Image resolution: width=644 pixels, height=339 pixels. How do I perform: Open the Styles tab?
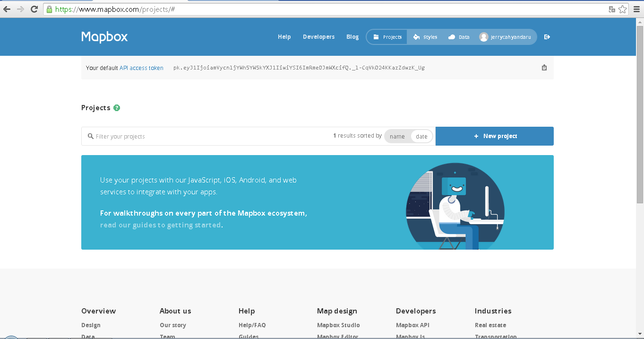click(425, 37)
